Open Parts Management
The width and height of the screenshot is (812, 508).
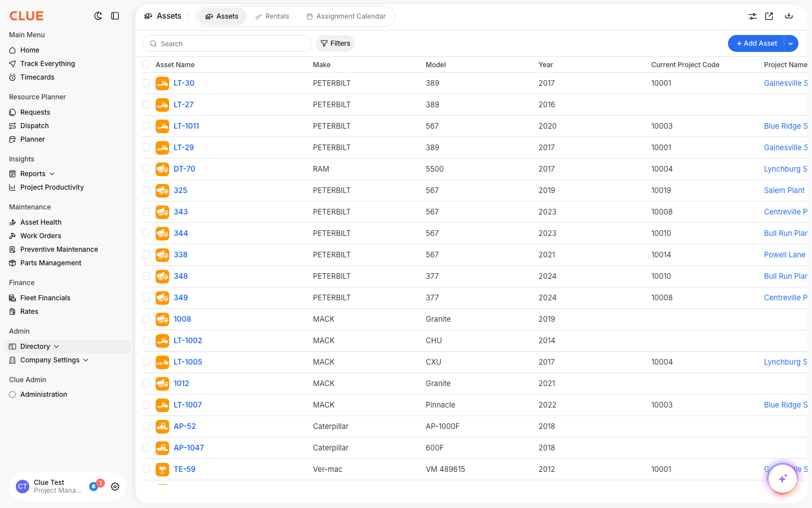pyautogui.click(x=51, y=263)
